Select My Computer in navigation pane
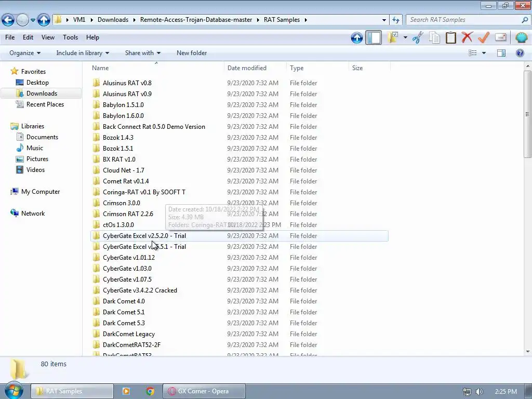 41,192
